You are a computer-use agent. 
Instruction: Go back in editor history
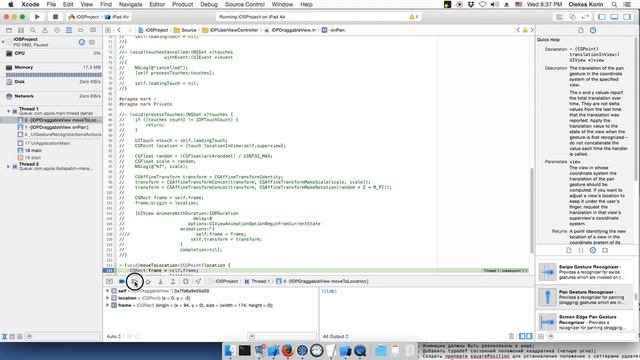click(119, 30)
